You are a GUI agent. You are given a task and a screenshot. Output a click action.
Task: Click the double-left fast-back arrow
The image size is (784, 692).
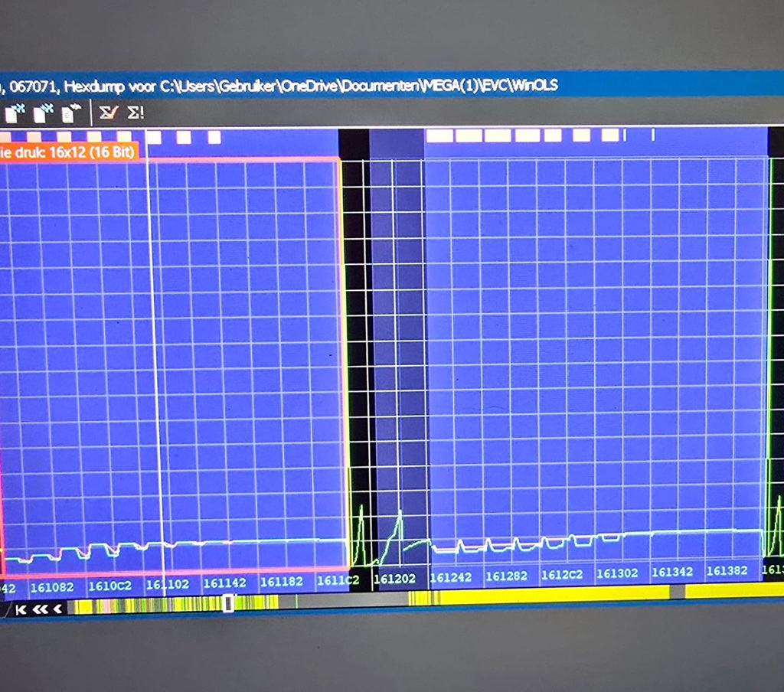(40, 609)
